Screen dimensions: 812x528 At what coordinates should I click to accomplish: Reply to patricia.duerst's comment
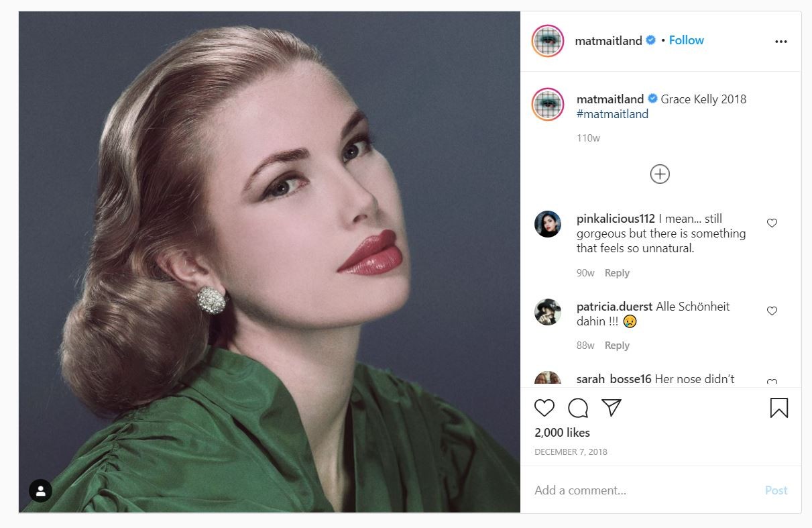[x=616, y=346]
